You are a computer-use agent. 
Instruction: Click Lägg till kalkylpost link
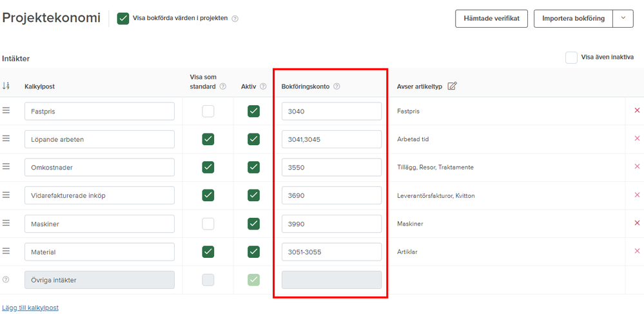tap(30, 308)
